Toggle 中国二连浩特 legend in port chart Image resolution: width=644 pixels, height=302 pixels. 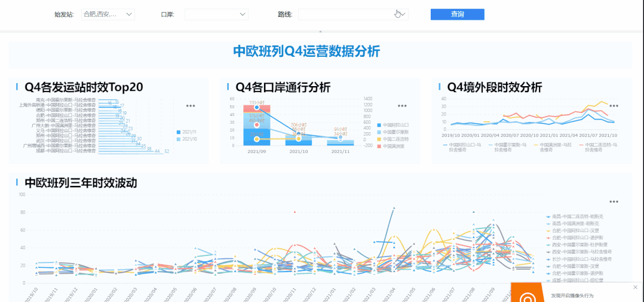click(392, 139)
